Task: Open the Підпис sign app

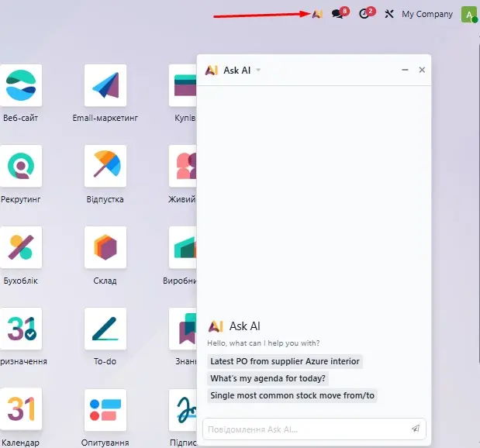Action: point(183,409)
